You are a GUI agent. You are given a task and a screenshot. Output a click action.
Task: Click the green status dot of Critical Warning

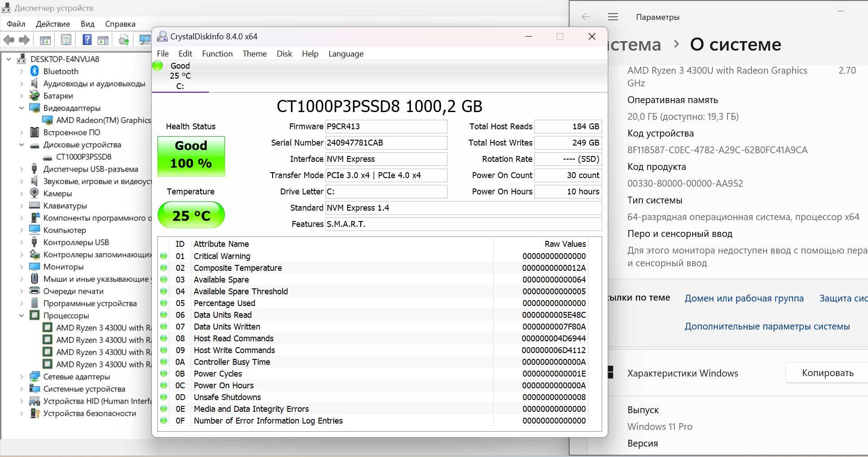click(x=164, y=256)
